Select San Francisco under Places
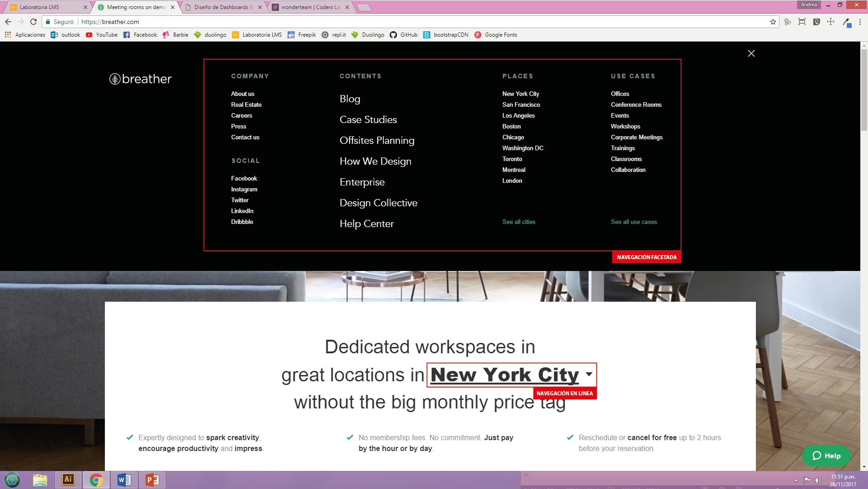This screenshot has height=489, width=868. click(x=521, y=104)
